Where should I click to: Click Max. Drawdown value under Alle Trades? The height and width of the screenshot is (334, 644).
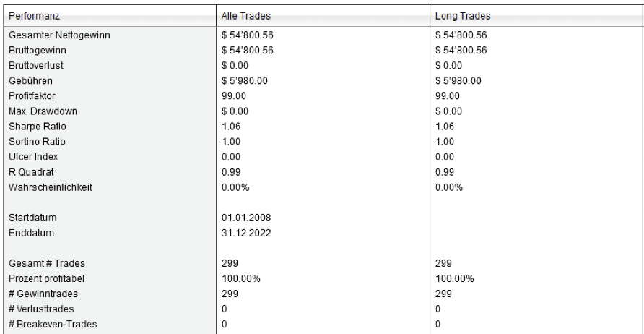click(236, 111)
